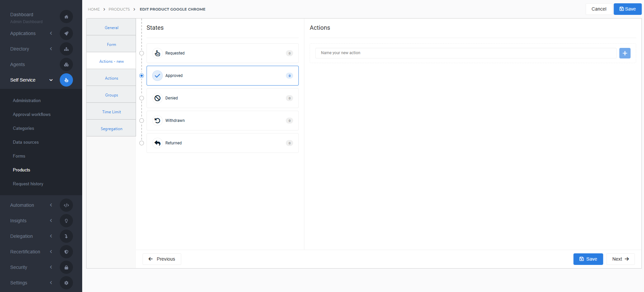Click the Applications rocket icon
The image size is (644, 292).
click(x=66, y=33)
